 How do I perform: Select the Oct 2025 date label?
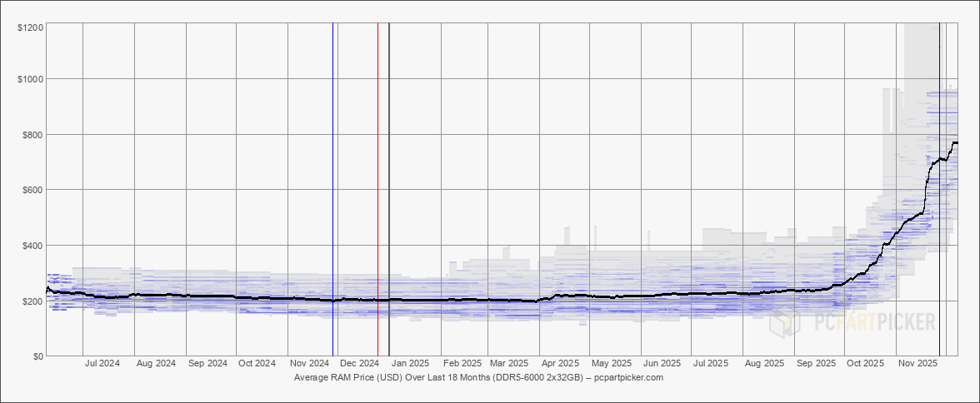tap(865, 363)
